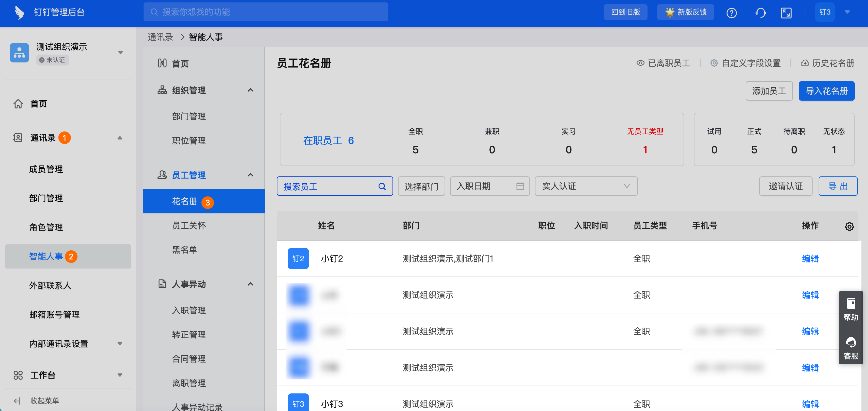Image resolution: width=868 pixels, height=411 pixels.
Task: Open 邮箱账号管理 in the sidebar
Action: point(54,315)
